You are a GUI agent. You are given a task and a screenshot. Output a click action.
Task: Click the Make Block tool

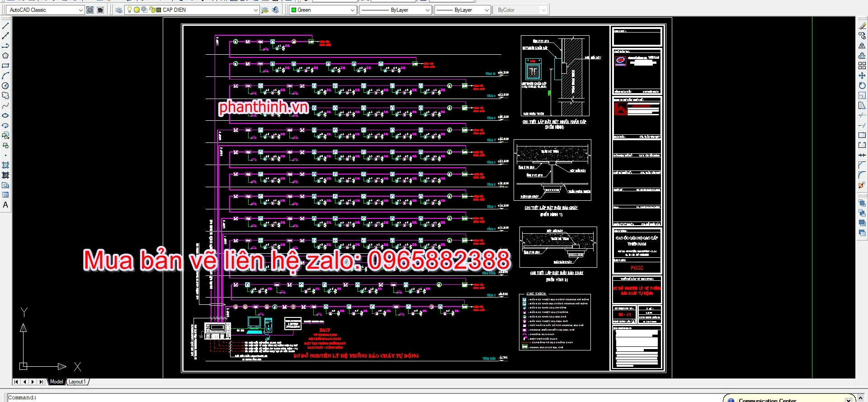coord(5,145)
